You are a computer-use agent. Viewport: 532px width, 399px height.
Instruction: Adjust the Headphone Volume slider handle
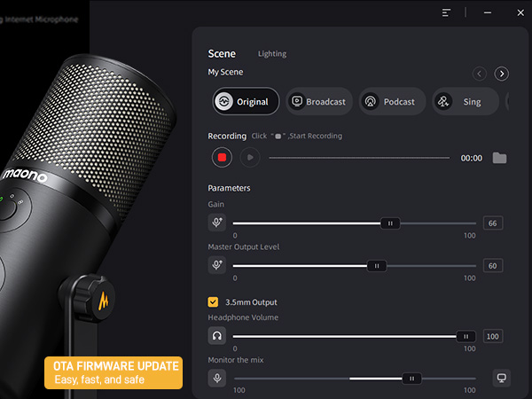click(x=466, y=337)
